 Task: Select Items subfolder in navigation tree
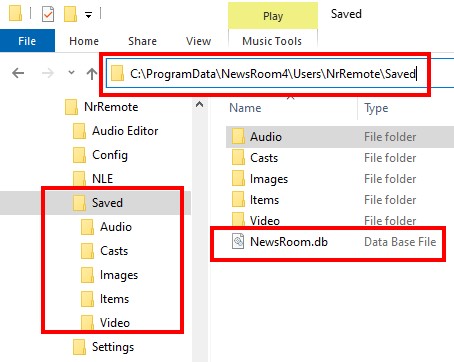pos(105,299)
